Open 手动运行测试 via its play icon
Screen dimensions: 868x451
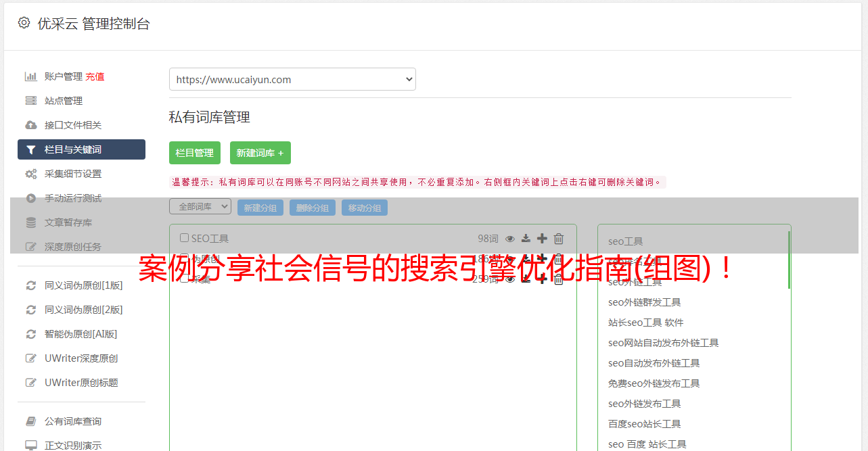point(31,198)
